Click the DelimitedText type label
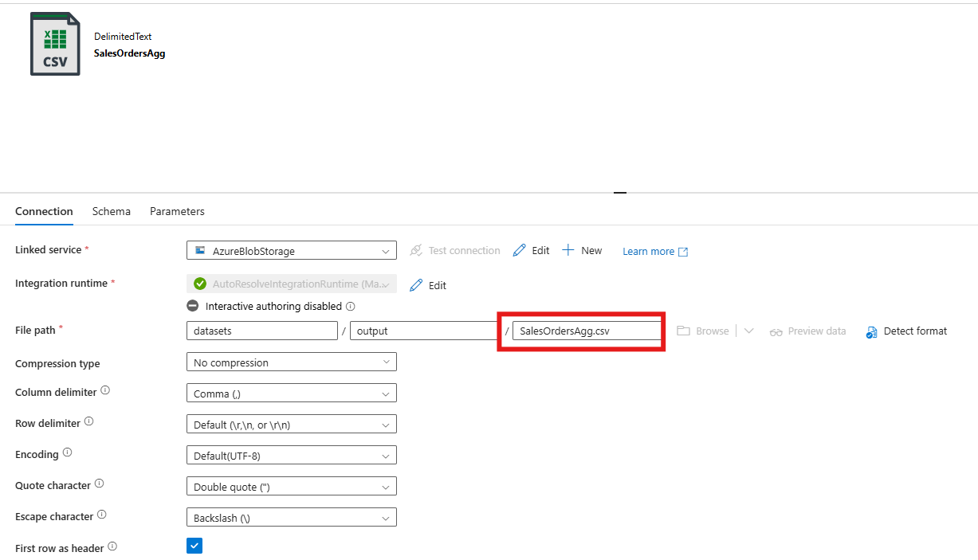 coord(123,37)
